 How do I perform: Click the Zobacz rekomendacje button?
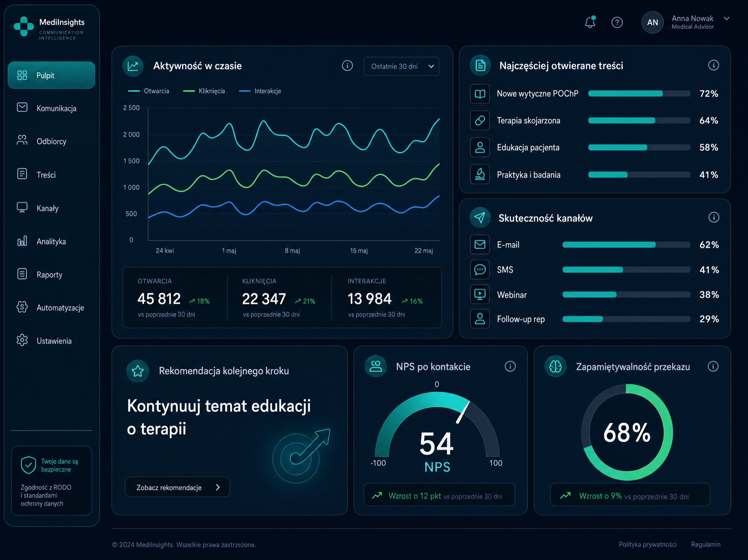[177, 487]
